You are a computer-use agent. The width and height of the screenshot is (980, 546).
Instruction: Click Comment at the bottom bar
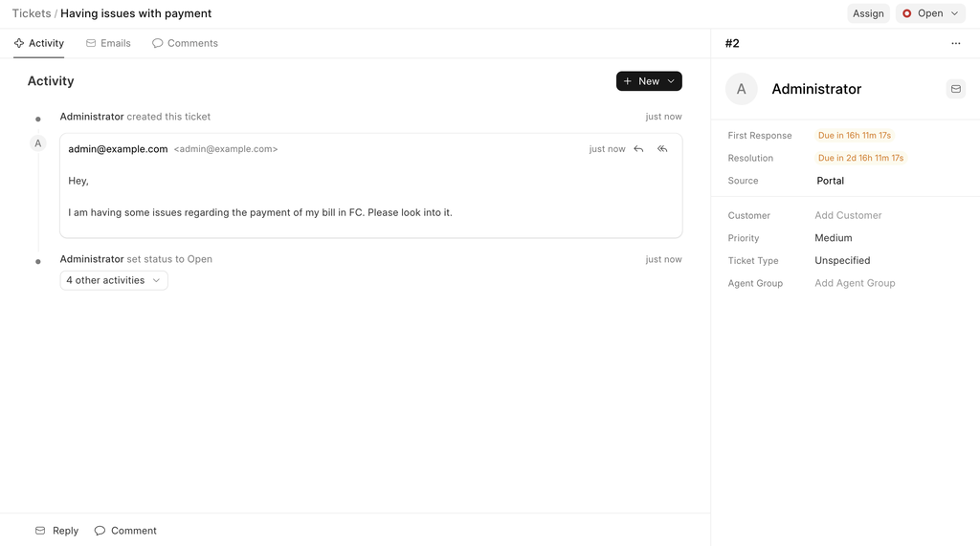(x=125, y=531)
